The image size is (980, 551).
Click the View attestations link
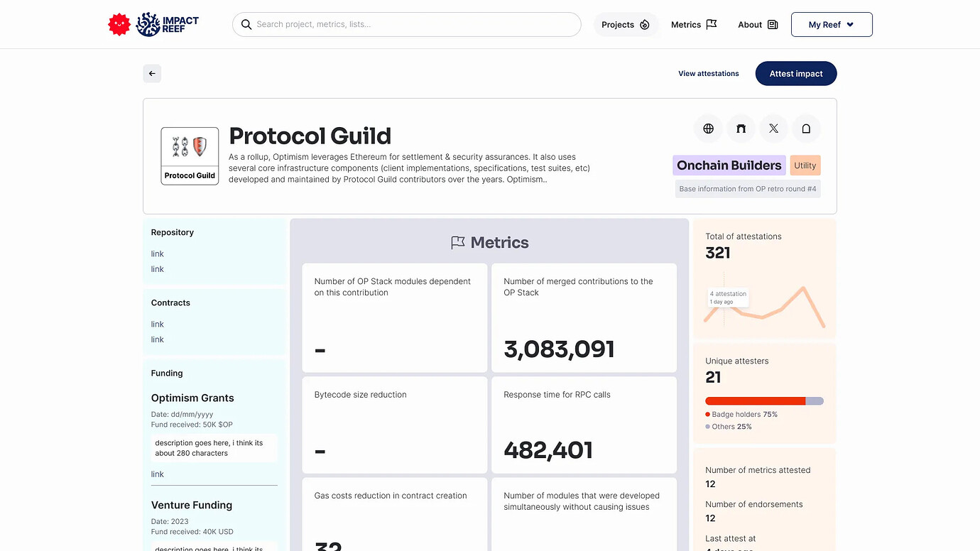point(709,74)
